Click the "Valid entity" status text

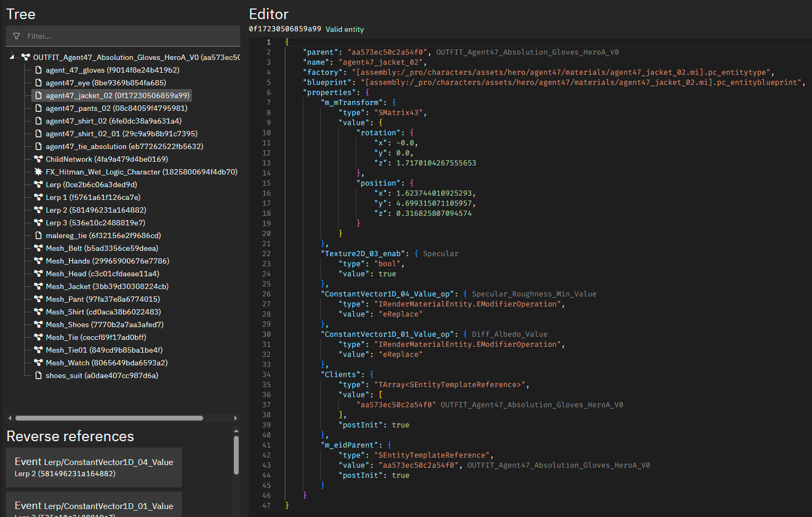pyautogui.click(x=345, y=29)
